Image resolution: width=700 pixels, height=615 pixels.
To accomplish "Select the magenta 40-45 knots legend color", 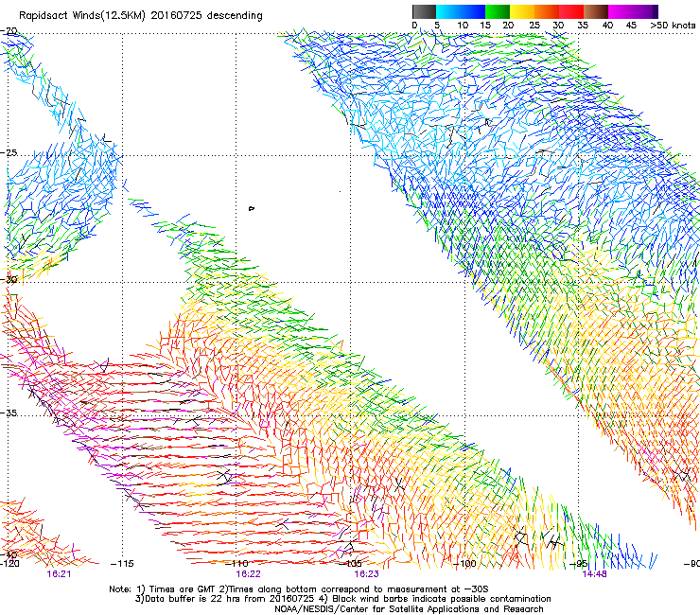I will point(621,11).
